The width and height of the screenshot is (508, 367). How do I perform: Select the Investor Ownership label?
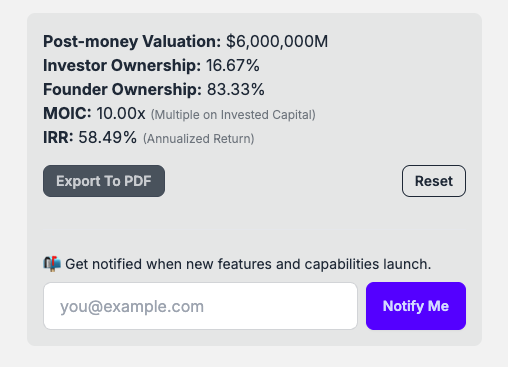122,66
